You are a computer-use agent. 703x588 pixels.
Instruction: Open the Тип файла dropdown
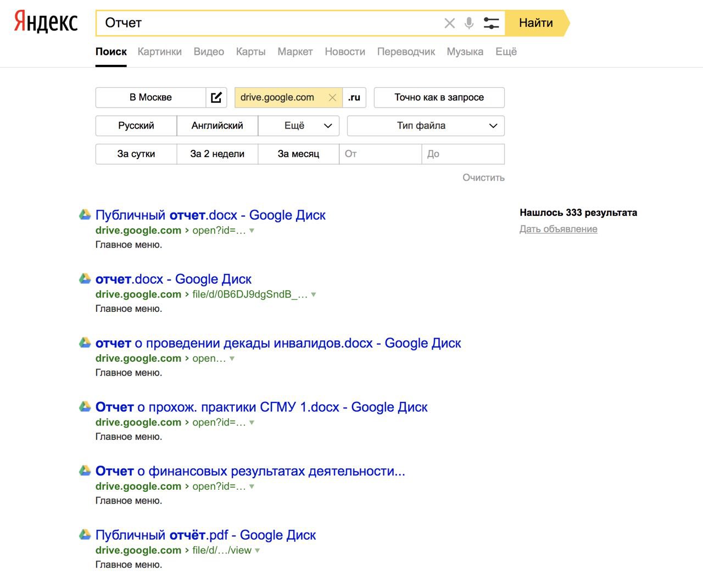426,126
